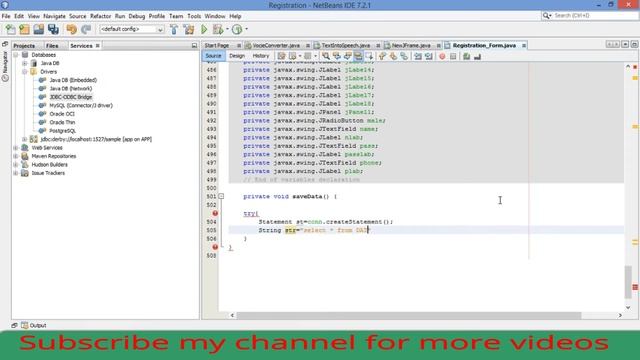Click the Toggle Bookmark editor icon

404,56
